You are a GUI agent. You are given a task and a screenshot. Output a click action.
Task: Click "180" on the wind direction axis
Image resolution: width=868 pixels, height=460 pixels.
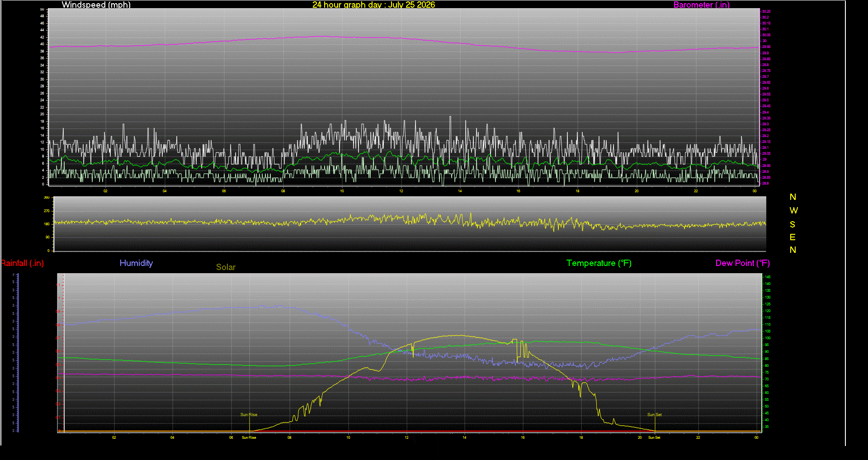[x=47, y=224]
